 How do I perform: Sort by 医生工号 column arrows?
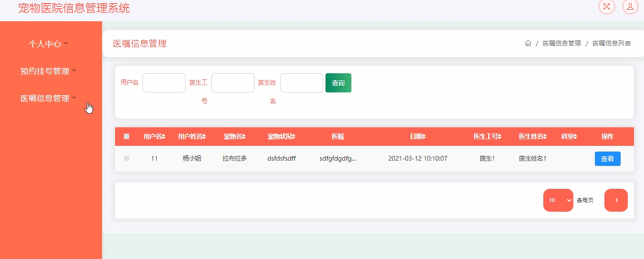[499, 137]
